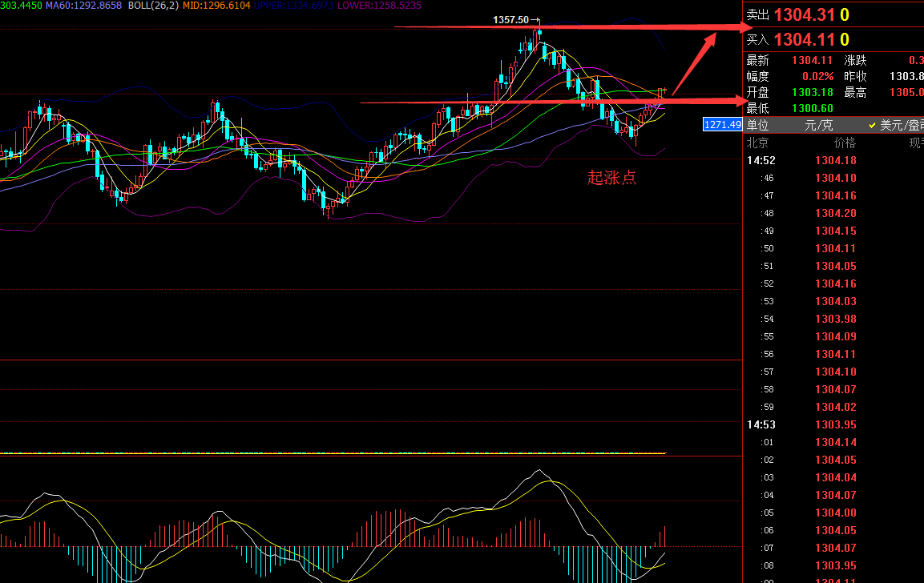
Task: Click the 1357.50 peak price marker
Action: pyautogui.click(x=511, y=19)
